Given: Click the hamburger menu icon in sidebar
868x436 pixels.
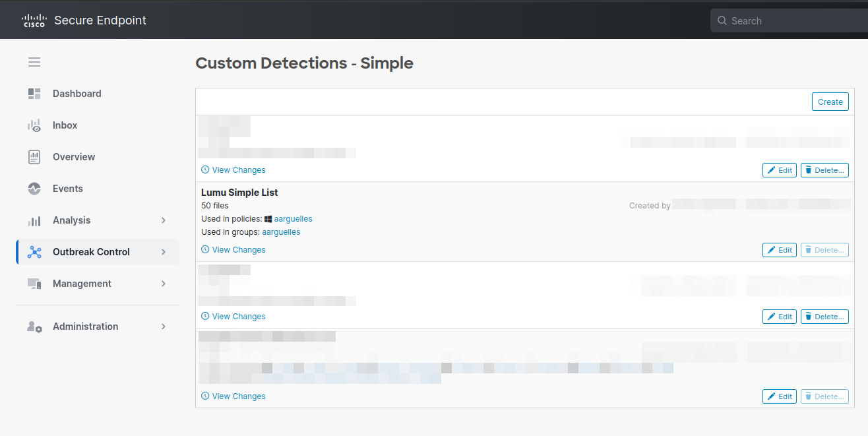Looking at the screenshot, I should pos(34,62).
